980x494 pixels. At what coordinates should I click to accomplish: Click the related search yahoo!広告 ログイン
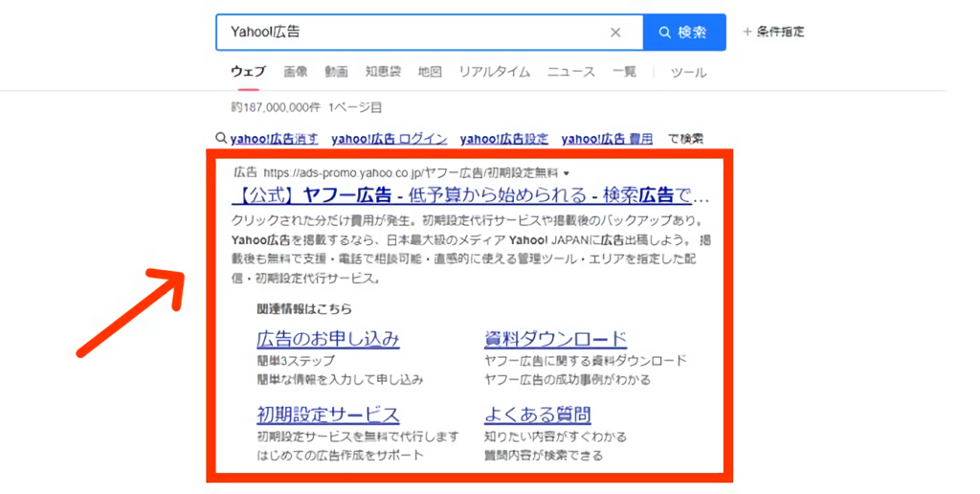(390, 139)
